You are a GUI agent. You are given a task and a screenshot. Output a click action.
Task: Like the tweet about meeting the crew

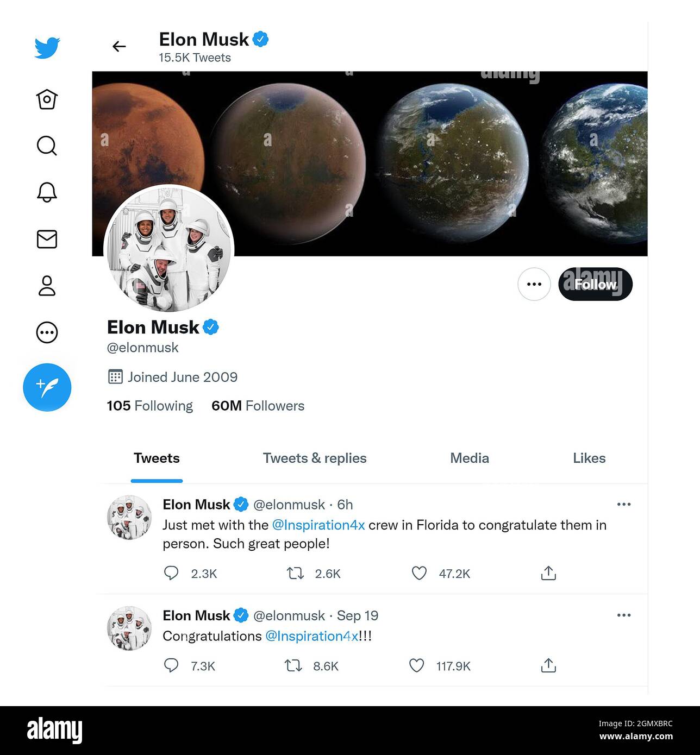[x=419, y=573]
